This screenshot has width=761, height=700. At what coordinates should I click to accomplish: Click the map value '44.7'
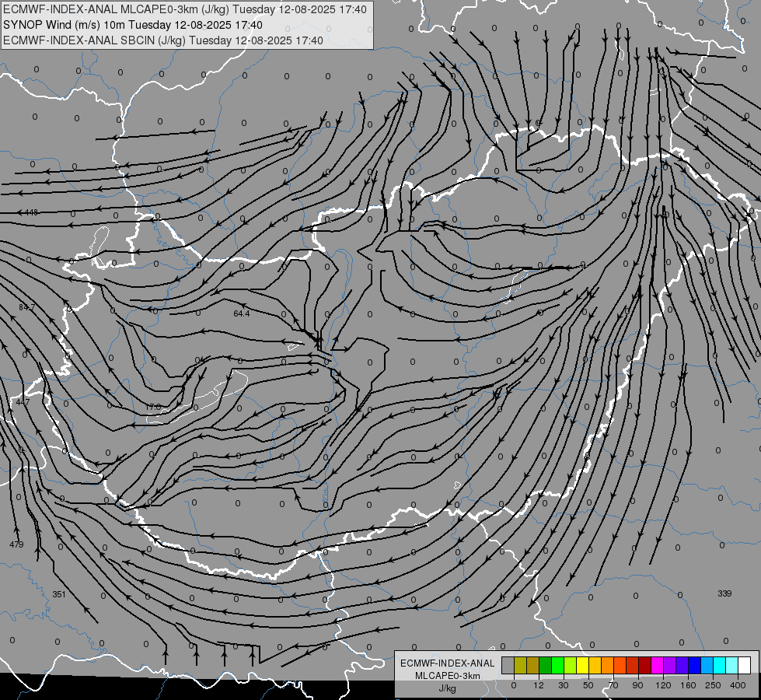(x=23, y=403)
